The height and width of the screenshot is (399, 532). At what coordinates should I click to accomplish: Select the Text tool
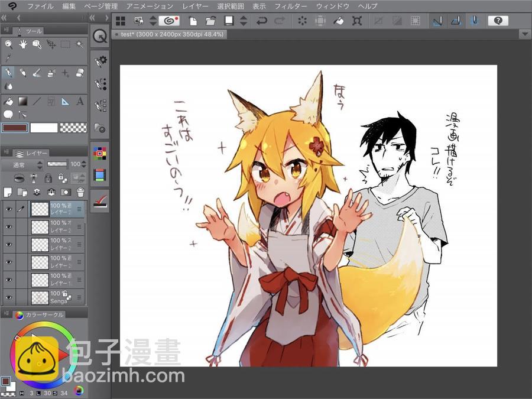point(80,101)
